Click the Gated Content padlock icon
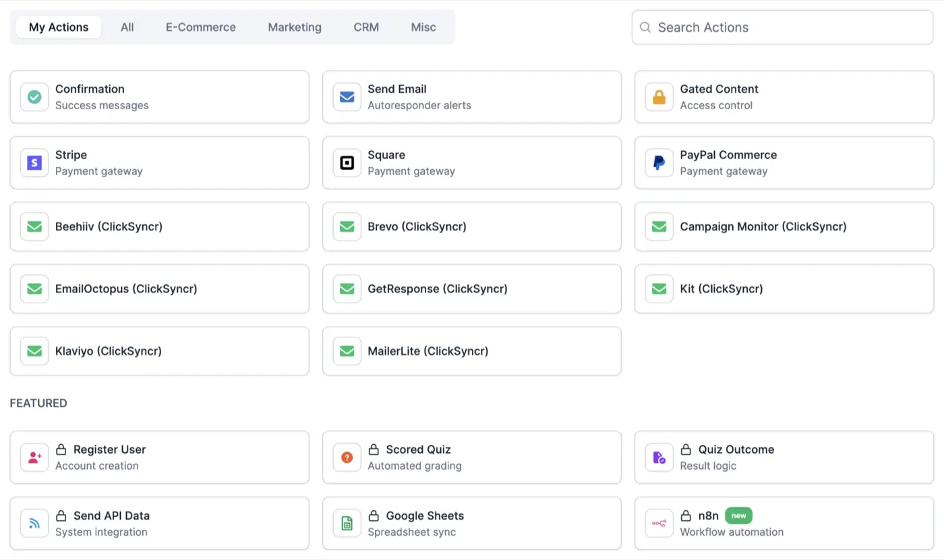944x560 pixels. click(x=659, y=97)
